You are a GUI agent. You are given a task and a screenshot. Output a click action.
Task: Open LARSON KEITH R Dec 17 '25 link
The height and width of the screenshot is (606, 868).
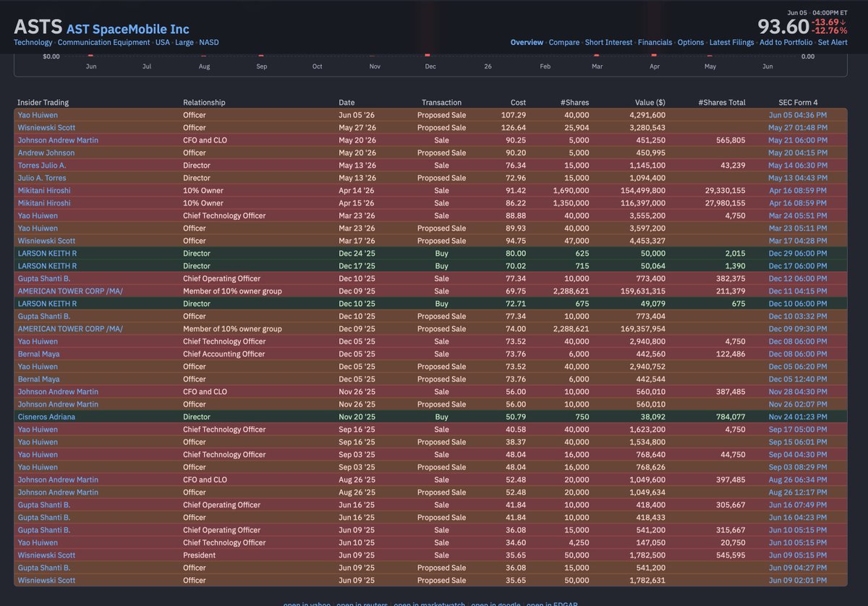tap(47, 266)
